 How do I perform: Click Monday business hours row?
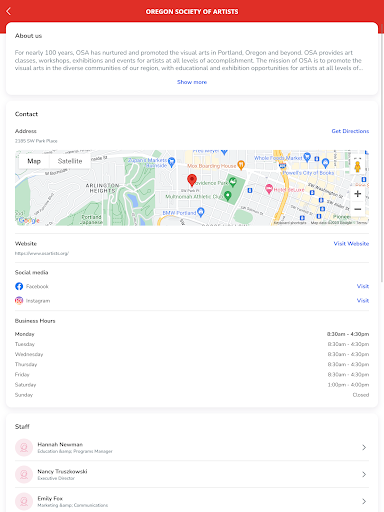coord(192,334)
